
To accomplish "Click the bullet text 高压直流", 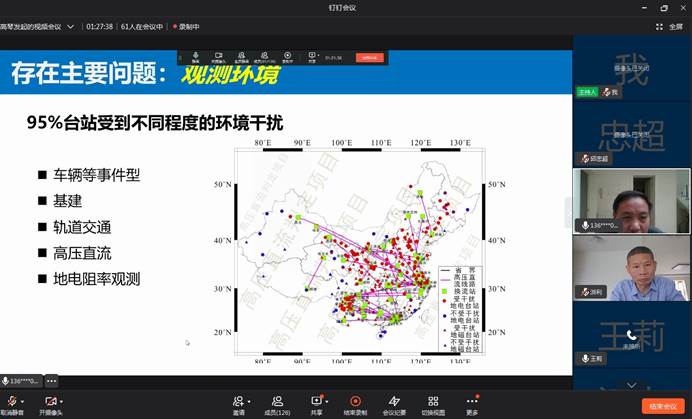I will [x=82, y=253].
